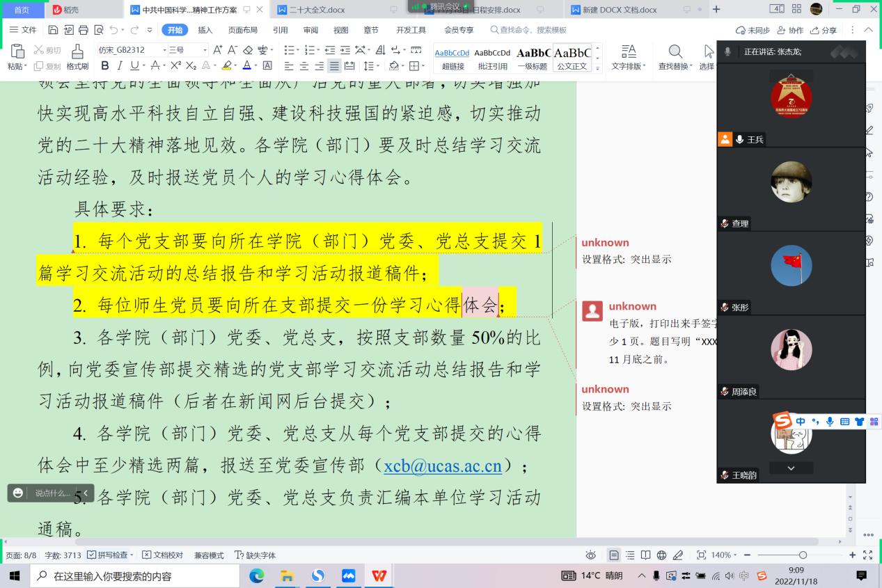882x588 pixels.
Task: Switch to reading view in status bar
Action: (646, 555)
